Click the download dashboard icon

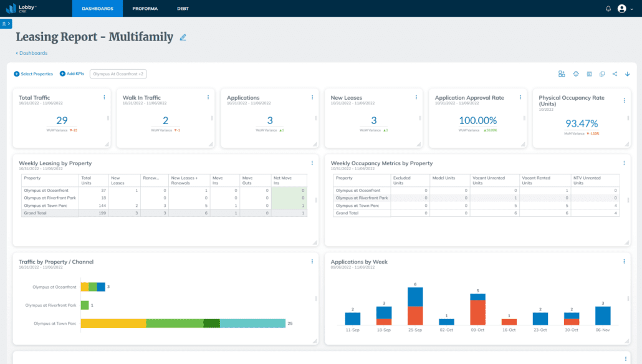click(628, 74)
